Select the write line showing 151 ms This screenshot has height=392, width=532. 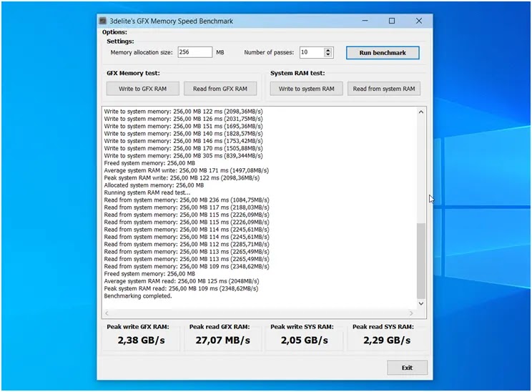click(183, 126)
